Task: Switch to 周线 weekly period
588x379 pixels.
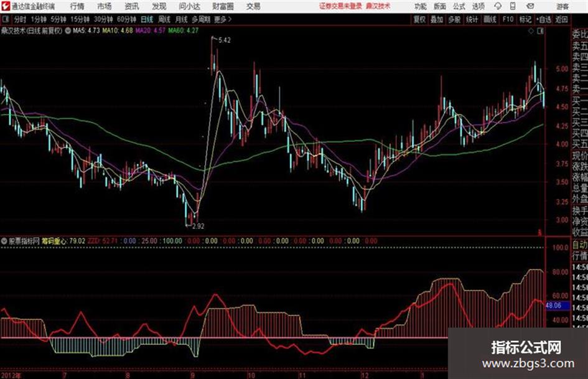Action: pyautogui.click(x=164, y=19)
